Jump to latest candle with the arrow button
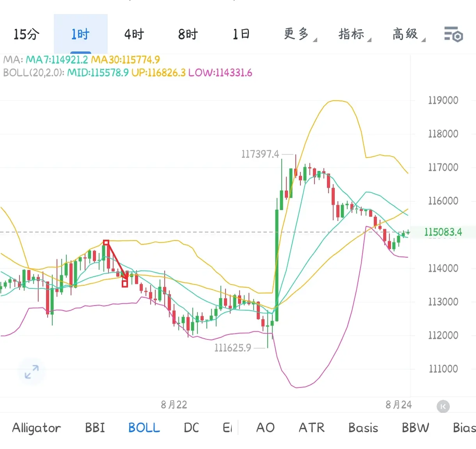 (x=443, y=407)
